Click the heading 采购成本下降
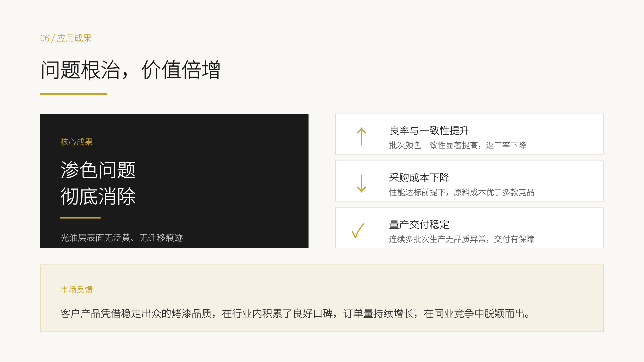The height and width of the screenshot is (362, 644). (419, 178)
